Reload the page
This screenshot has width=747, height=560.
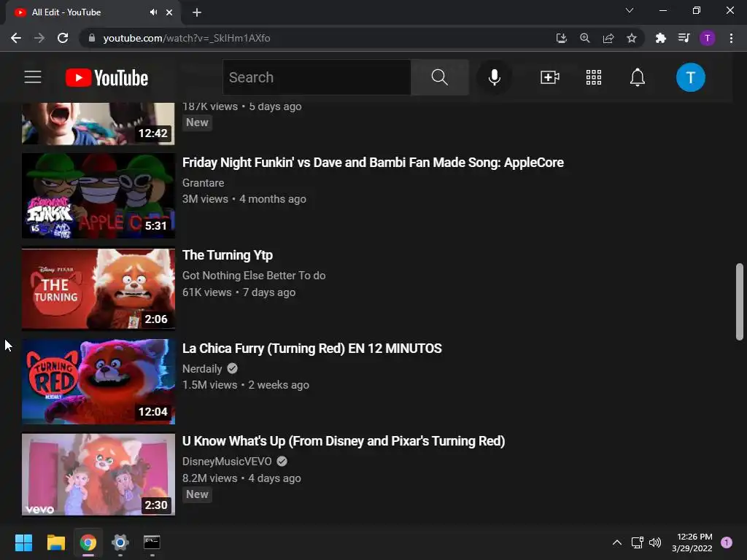(x=63, y=38)
